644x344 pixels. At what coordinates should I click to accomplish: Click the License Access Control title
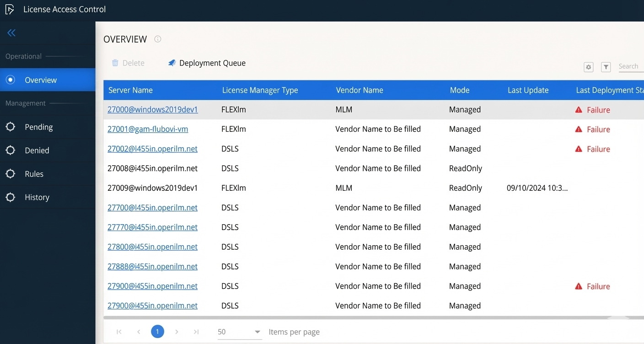(x=64, y=9)
